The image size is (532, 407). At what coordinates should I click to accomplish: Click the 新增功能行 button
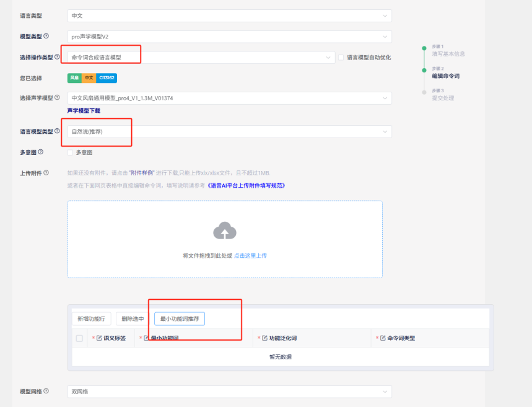(x=91, y=319)
